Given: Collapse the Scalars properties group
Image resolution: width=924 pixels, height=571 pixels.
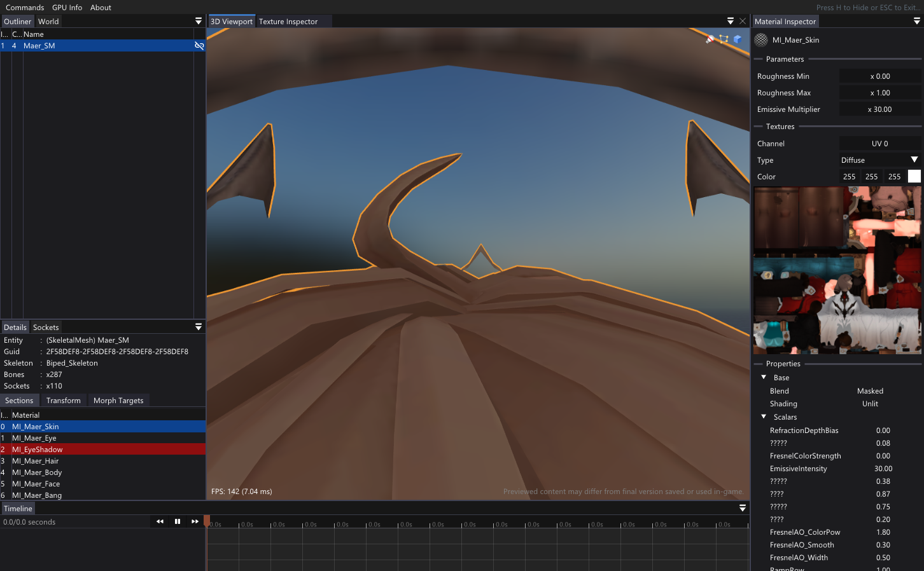Looking at the screenshot, I should [764, 417].
